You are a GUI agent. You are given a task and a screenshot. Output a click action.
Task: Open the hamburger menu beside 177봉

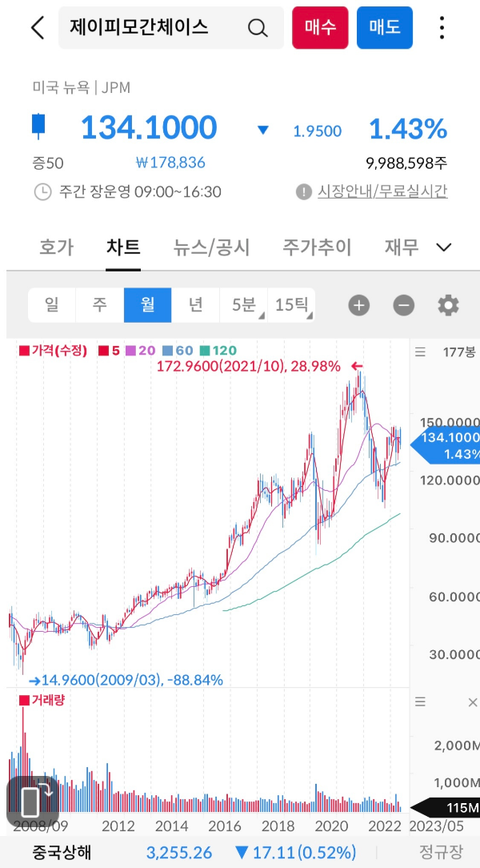click(419, 350)
